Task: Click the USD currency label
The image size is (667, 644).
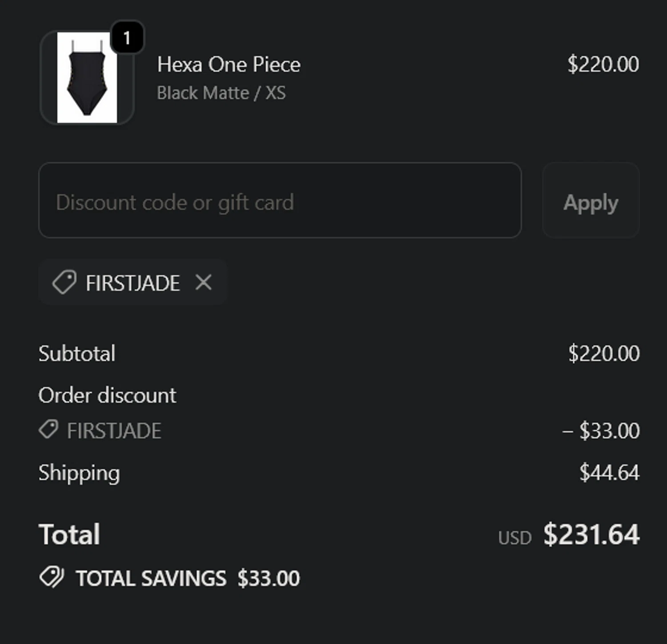Action: point(514,538)
